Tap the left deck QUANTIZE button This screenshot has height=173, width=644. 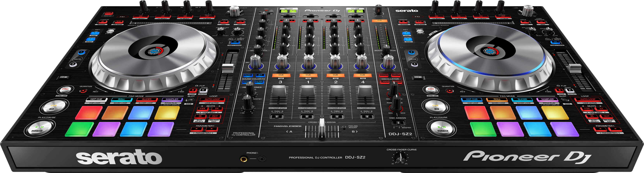83,91
